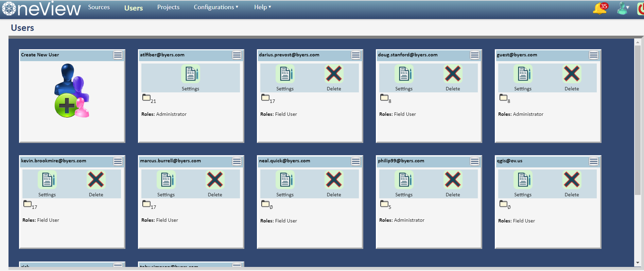Expand the neal.quick@byers.com card menu
The image size is (644, 271).
click(x=356, y=161)
